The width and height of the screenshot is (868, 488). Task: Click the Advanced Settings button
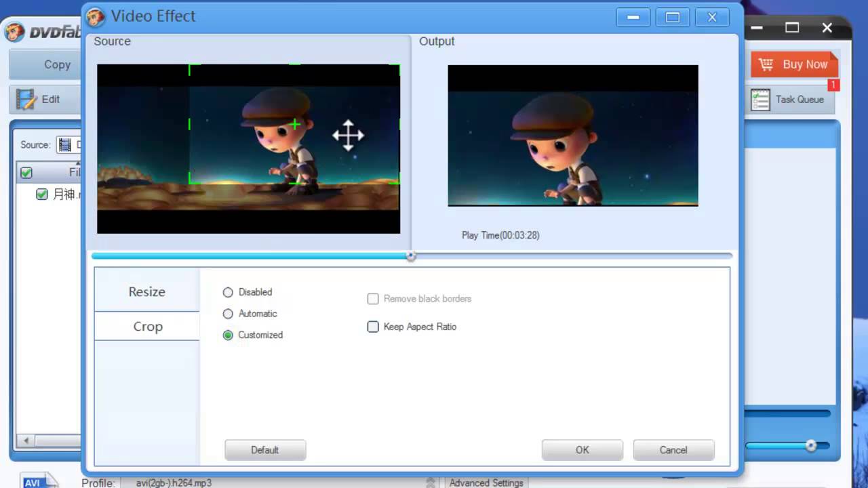486,483
